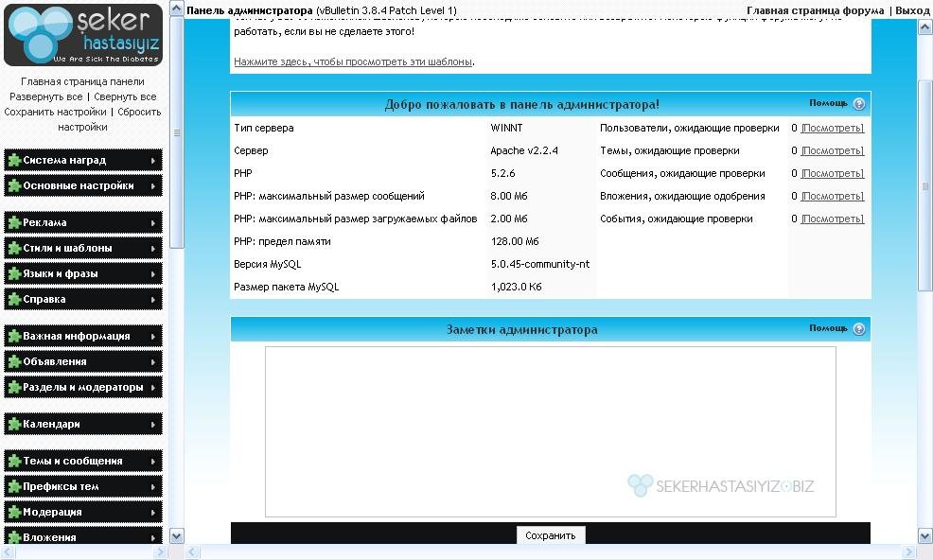Click puzzle icon next to Календари
Image resolution: width=933 pixels, height=560 pixels.
pos(14,425)
